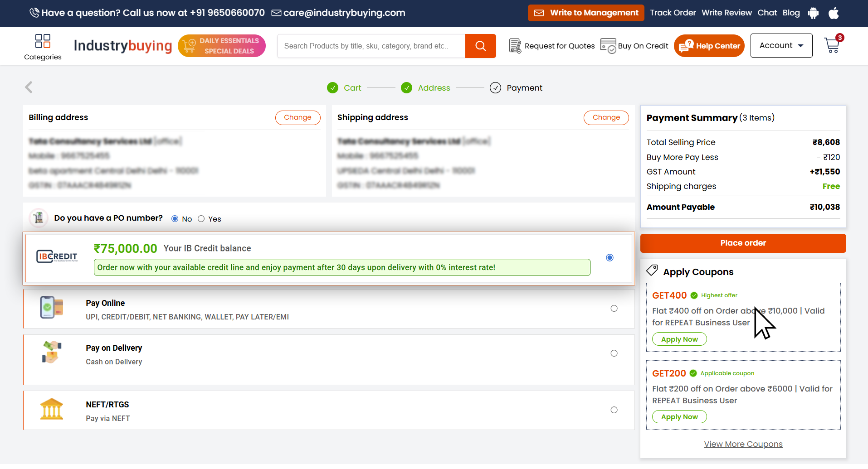This screenshot has height=469, width=868.
Task: Open Daily Essentials Special Deals banner
Action: click(x=222, y=46)
